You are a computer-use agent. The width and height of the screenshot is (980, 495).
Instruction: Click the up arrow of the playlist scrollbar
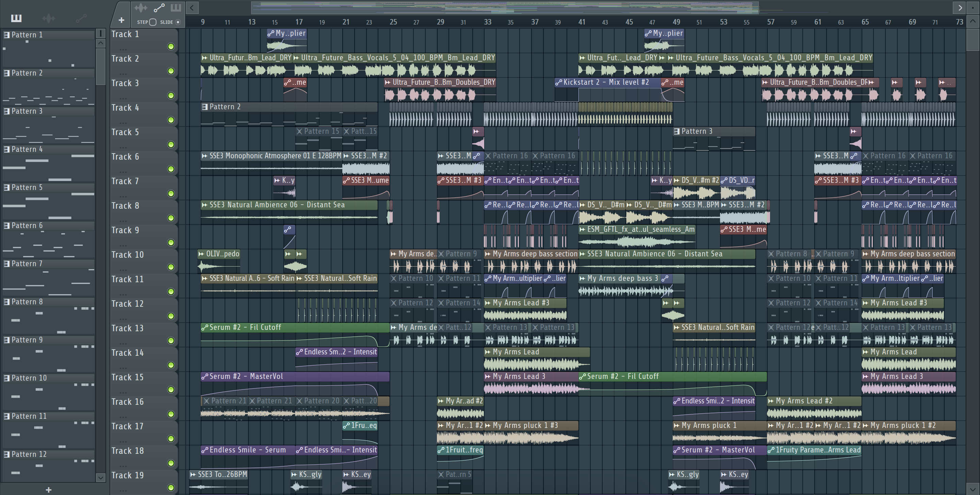(x=973, y=21)
